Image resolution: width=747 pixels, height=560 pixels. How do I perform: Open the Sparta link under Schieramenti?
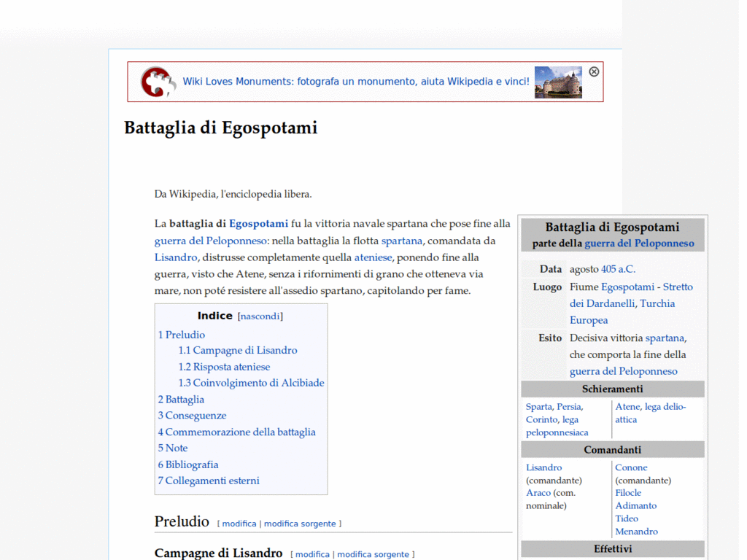tap(539, 407)
